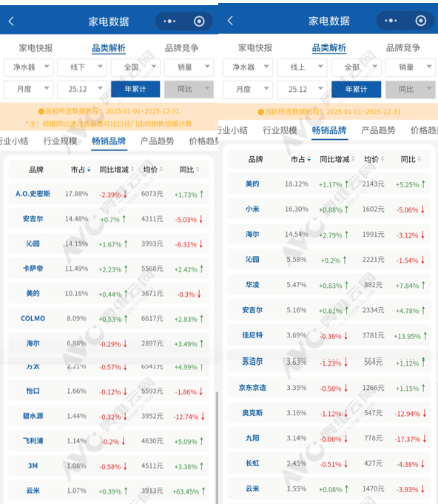
Task: Open 线上 channel dropdown
Action: [x=302, y=67]
